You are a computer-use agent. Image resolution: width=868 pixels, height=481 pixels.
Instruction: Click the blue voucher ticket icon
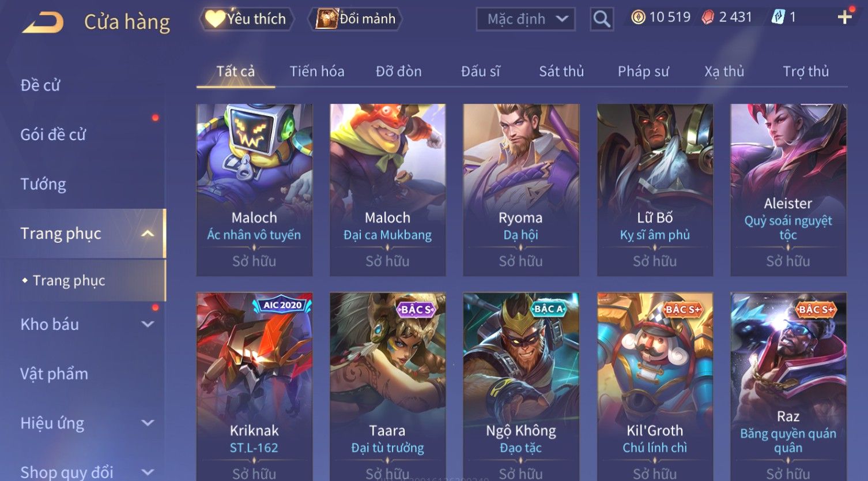[x=778, y=17]
